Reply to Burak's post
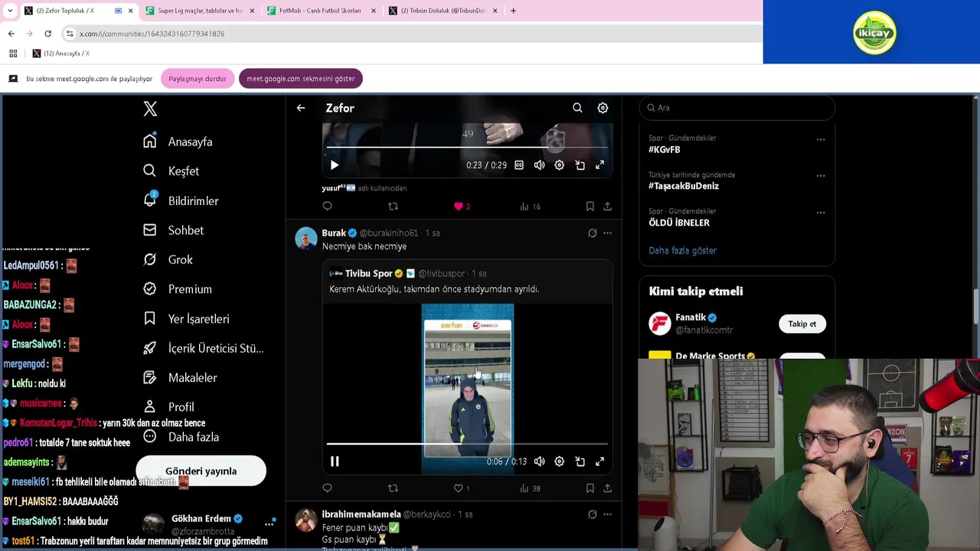The image size is (980, 551). point(327,488)
